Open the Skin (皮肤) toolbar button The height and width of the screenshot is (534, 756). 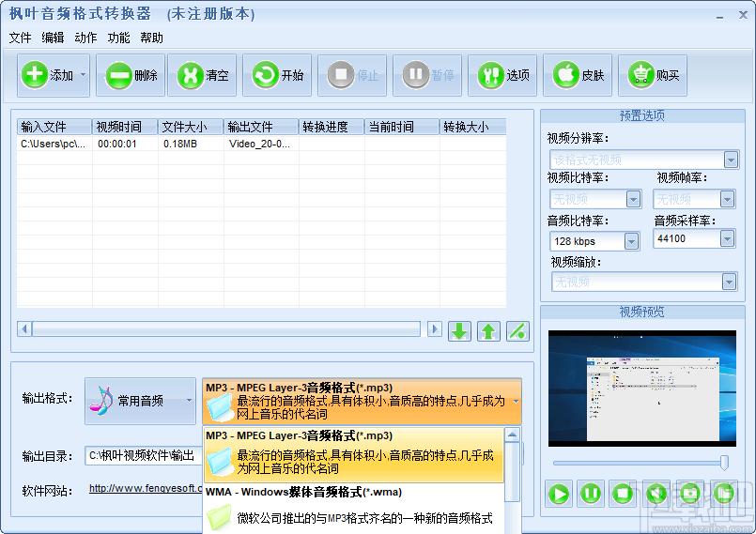579,76
